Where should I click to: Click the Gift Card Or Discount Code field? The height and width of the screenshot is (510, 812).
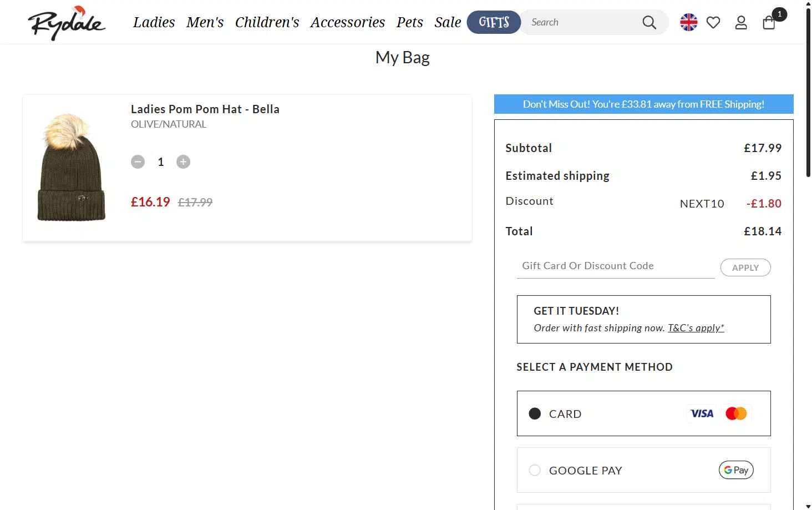coord(616,266)
